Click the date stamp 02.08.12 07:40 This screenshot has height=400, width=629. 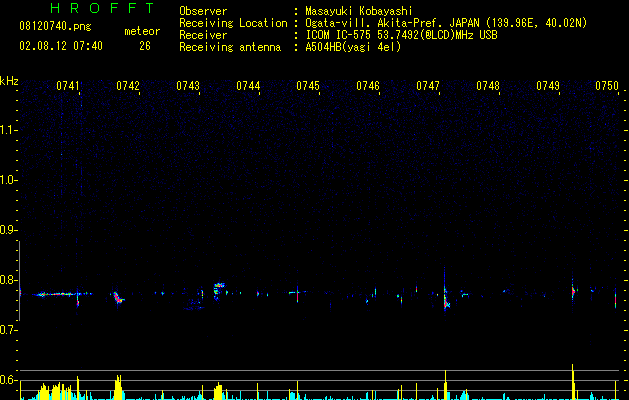tap(61, 46)
